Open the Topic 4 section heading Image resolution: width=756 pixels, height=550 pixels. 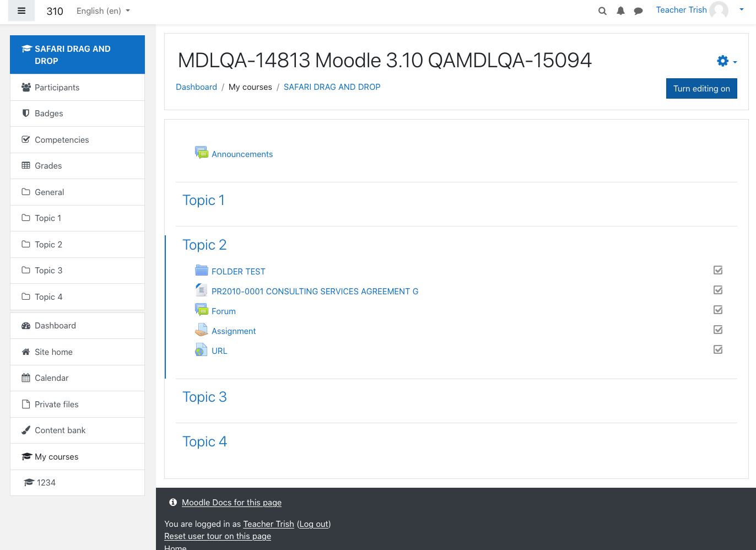tap(204, 441)
